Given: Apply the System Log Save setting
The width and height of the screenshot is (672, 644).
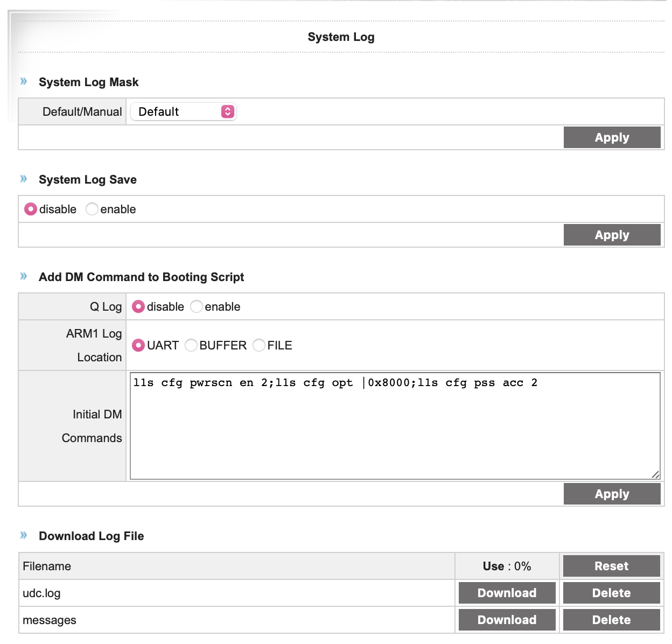Looking at the screenshot, I should coord(612,235).
